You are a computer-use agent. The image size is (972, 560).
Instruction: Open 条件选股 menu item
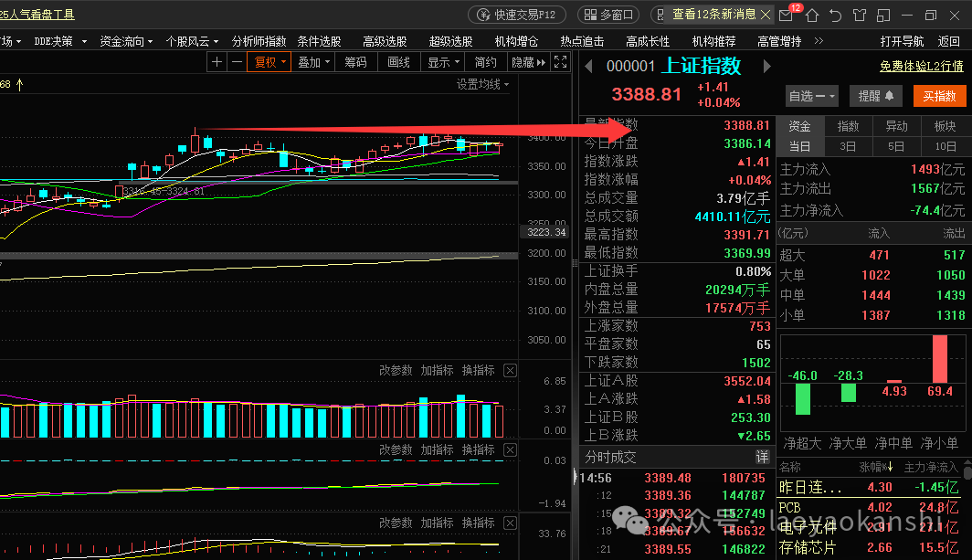coord(319,41)
